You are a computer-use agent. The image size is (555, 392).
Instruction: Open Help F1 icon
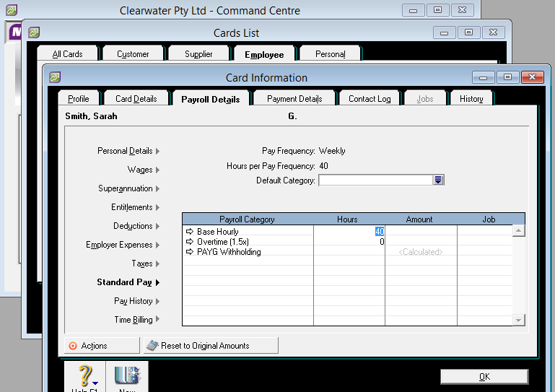tap(85, 378)
